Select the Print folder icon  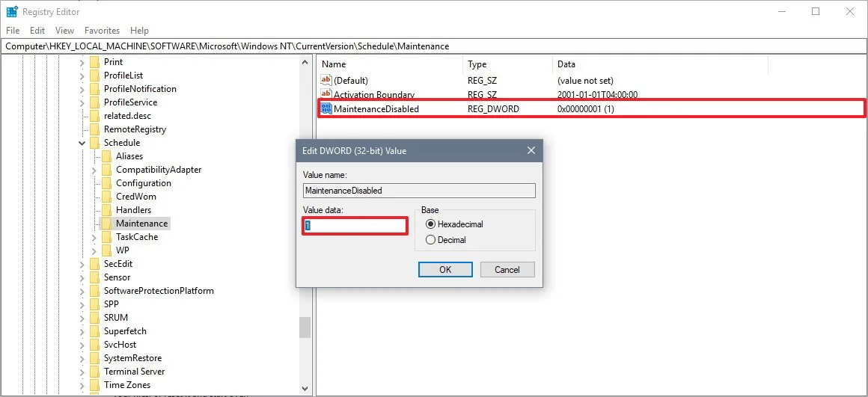point(94,62)
